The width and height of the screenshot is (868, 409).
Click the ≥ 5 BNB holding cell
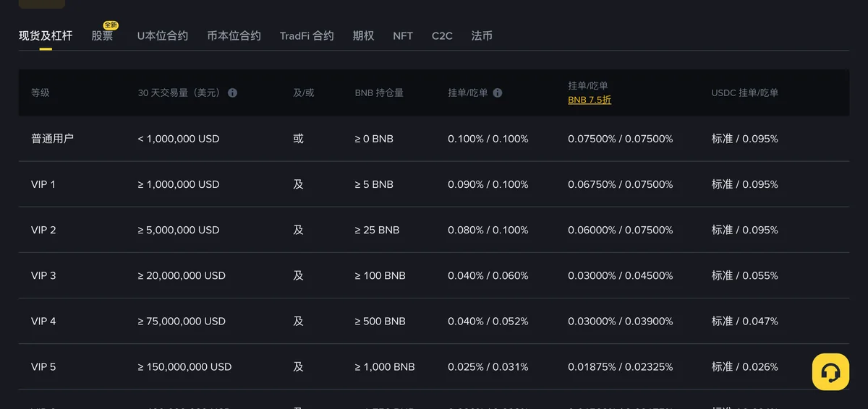coord(374,184)
